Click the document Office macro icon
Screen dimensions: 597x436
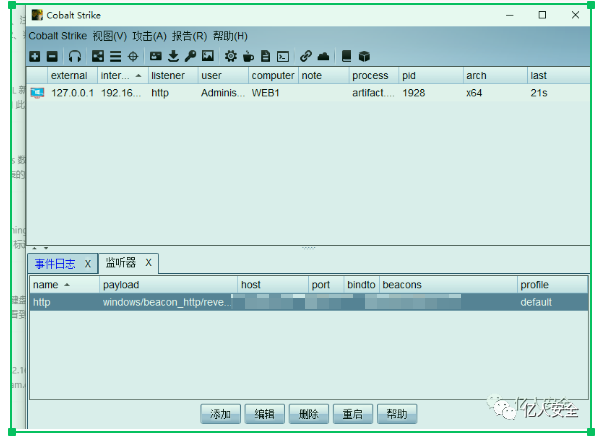point(265,56)
